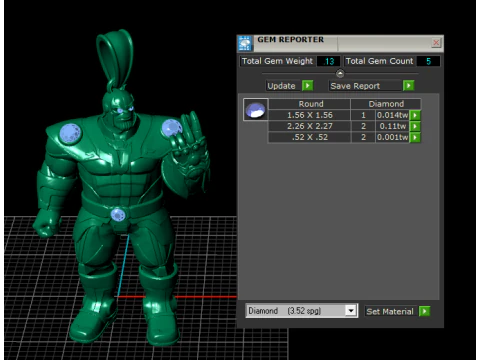Viewport: 480px width, 360px height.
Task: Click the Total Gem Count value 5
Action: (x=429, y=61)
